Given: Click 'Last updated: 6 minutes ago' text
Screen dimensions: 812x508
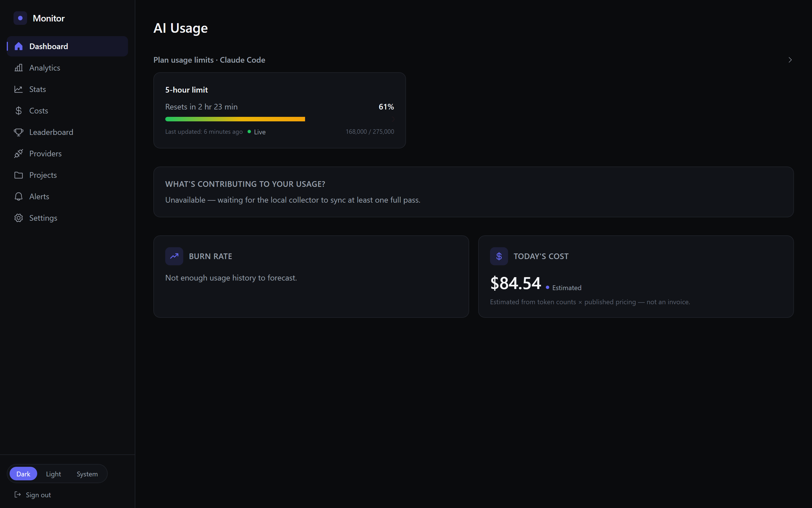Looking at the screenshot, I should click(x=204, y=132).
